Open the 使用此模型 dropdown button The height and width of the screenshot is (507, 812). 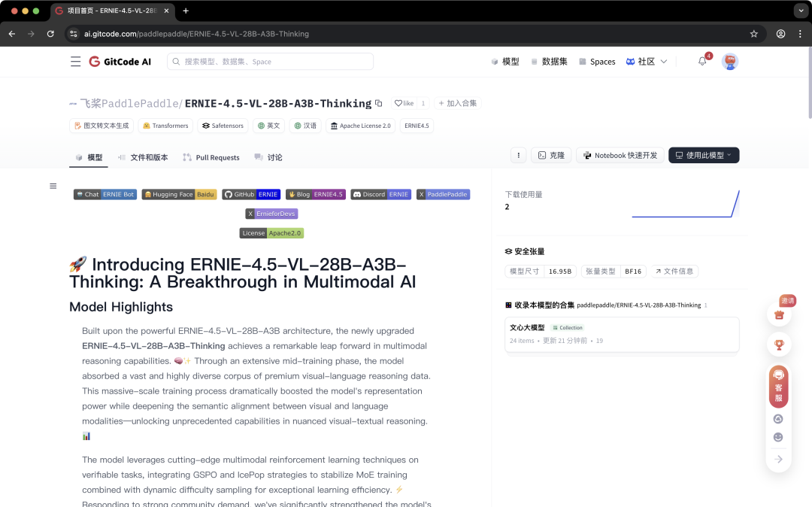704,156
